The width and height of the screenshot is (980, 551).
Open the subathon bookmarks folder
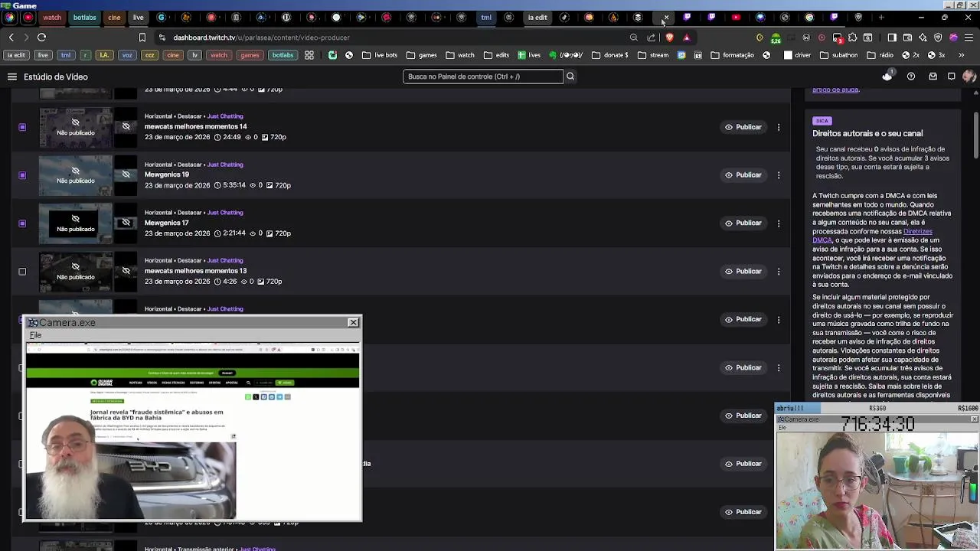coord(838,55)
